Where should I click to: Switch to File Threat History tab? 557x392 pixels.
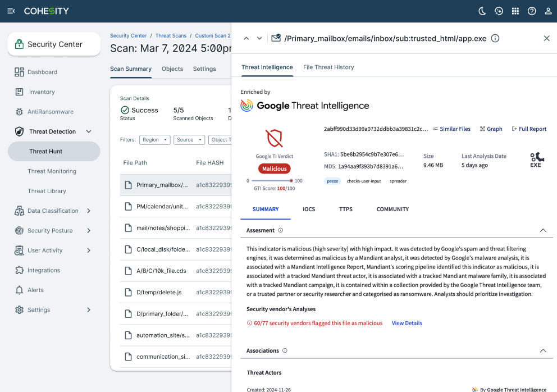pyautogui.click(x=328, y=67)
